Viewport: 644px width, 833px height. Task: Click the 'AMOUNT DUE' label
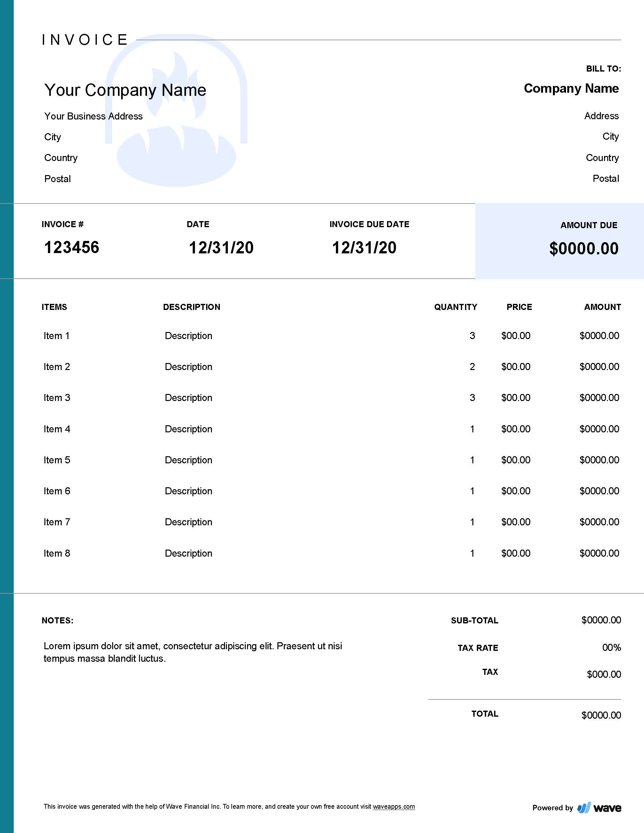pyautogui.click(x=589, y=225)
